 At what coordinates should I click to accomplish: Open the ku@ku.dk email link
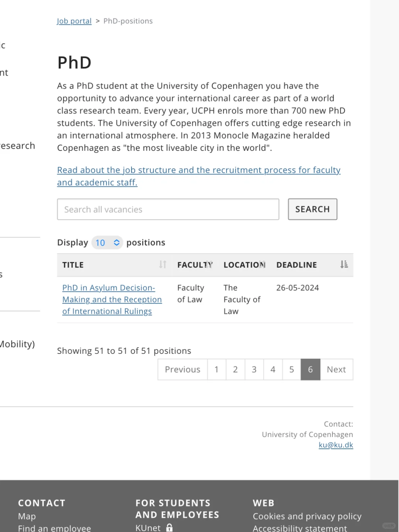336,445
